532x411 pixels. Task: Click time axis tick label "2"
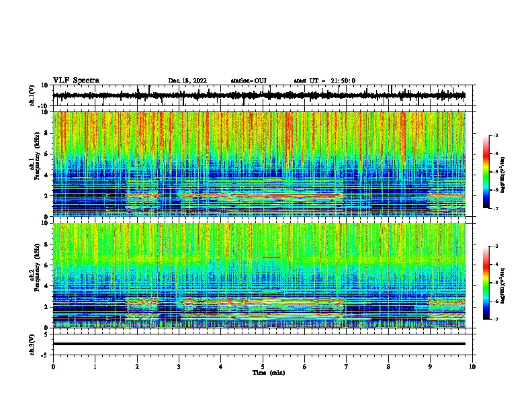[137, 367]
